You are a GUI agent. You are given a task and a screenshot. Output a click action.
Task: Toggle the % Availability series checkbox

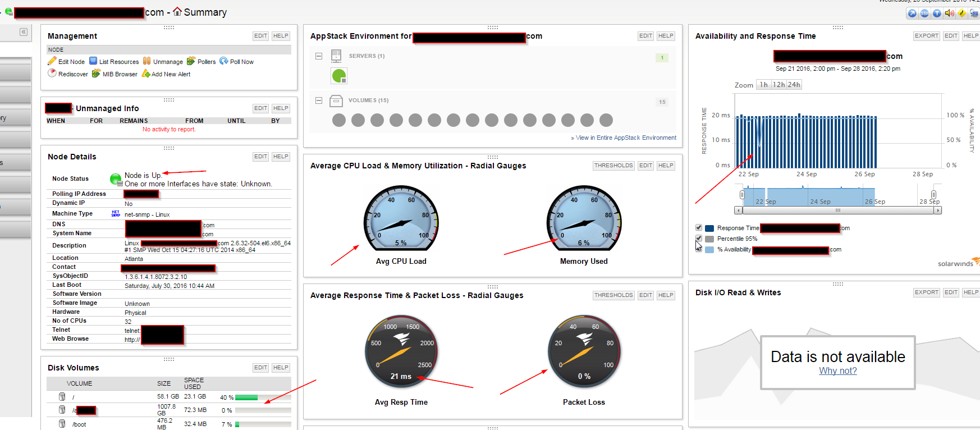click(699, 249)
